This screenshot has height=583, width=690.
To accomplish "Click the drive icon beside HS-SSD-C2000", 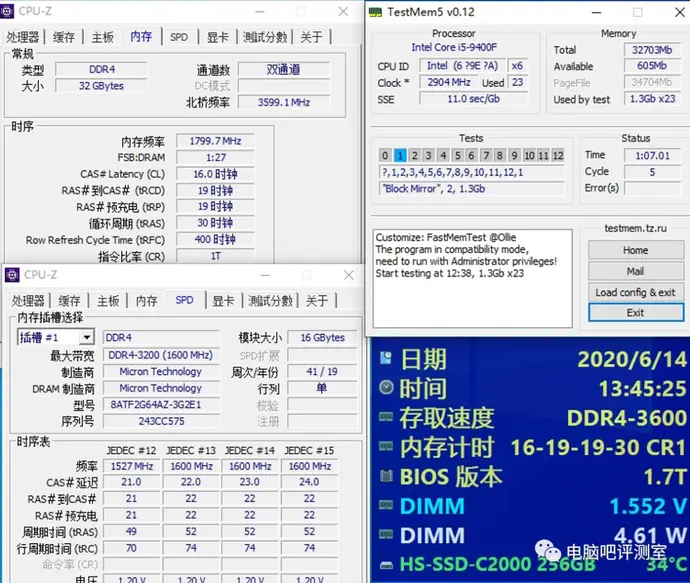I will (x=387, y=564).
